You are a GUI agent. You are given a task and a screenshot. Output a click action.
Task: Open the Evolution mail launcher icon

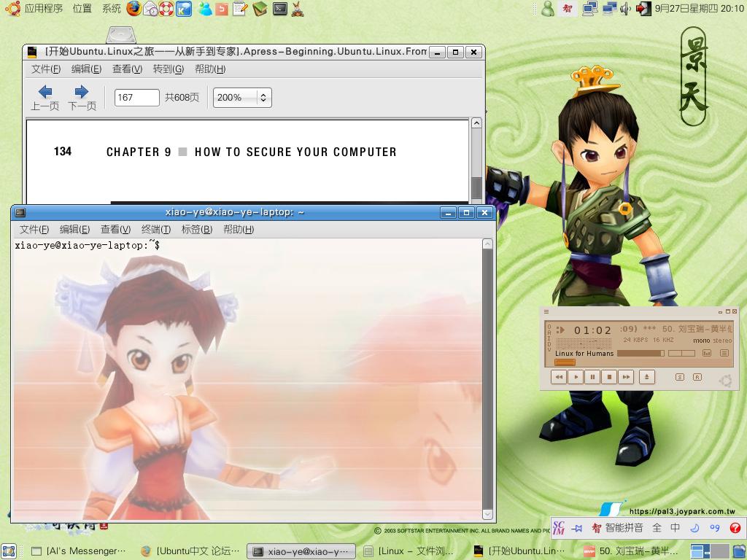click(150, 9)
